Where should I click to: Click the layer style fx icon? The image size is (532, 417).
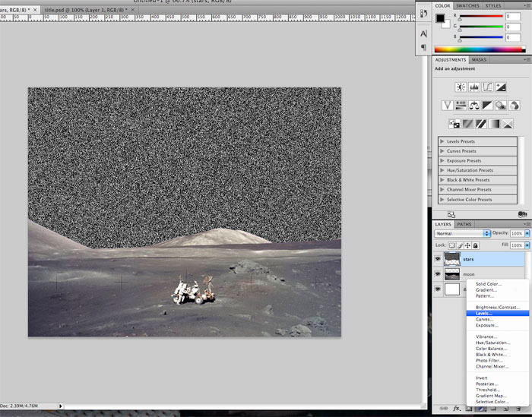point(458,408)
